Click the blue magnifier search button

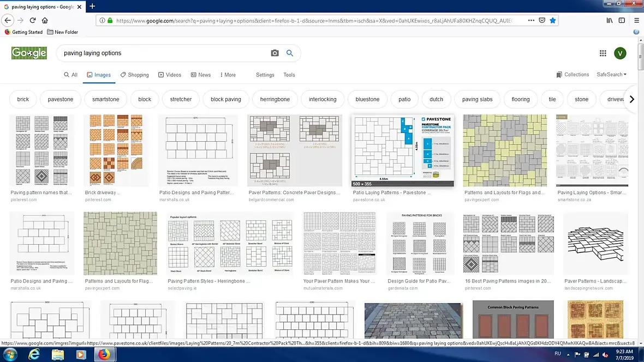[x=290, y=53]
